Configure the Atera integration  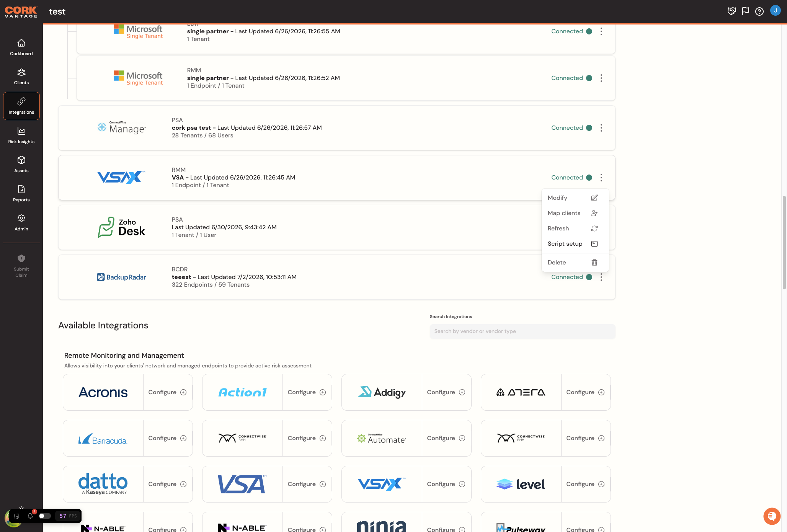tap(586, 392)
